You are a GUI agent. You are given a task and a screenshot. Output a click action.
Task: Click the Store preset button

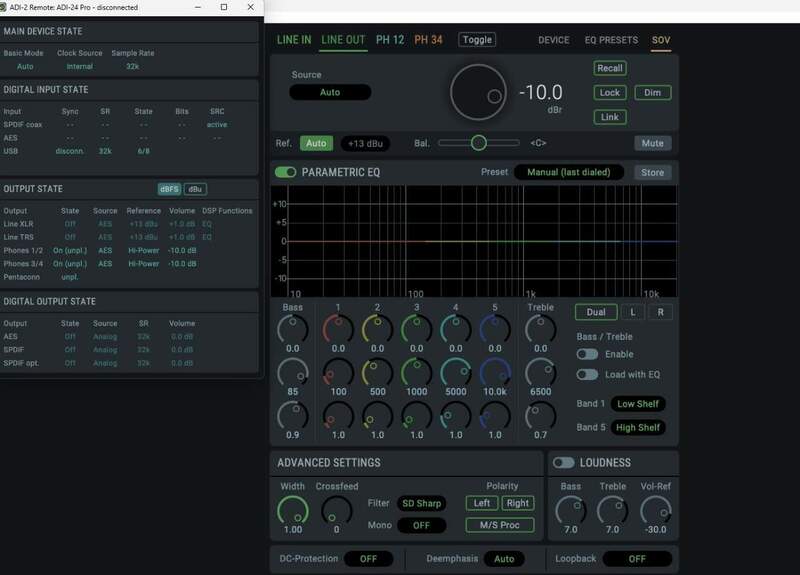[652, 172]
